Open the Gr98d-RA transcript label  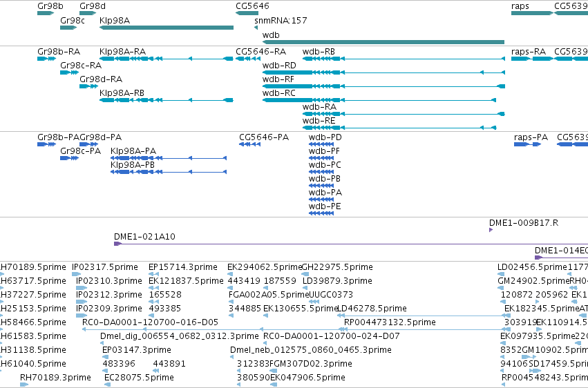[x=101, y=79]
